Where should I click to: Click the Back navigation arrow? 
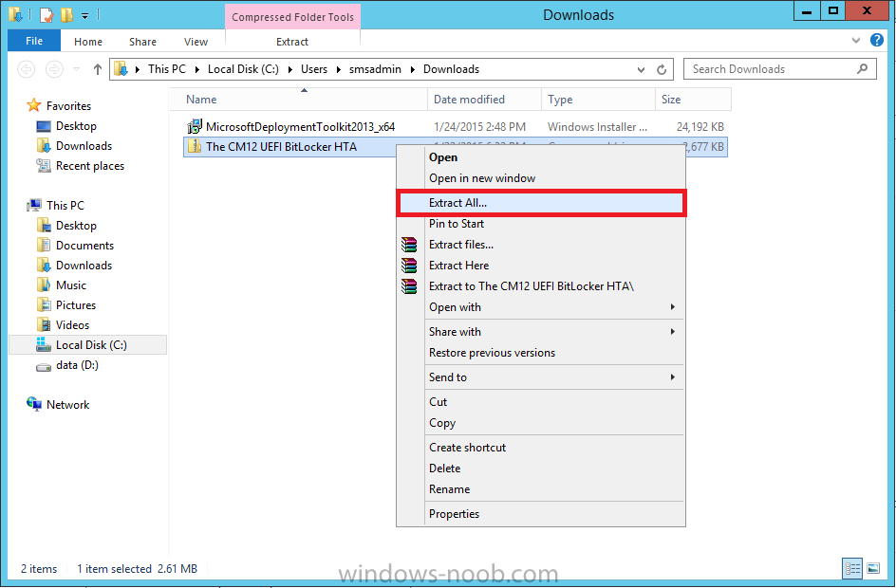[27, 69]
